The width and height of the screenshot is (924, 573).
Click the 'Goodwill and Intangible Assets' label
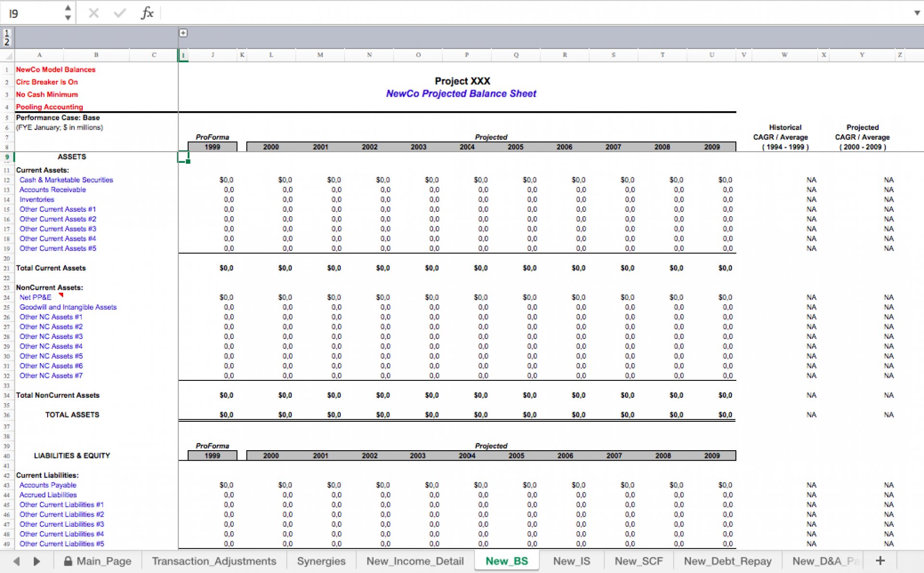click(68, 307)
